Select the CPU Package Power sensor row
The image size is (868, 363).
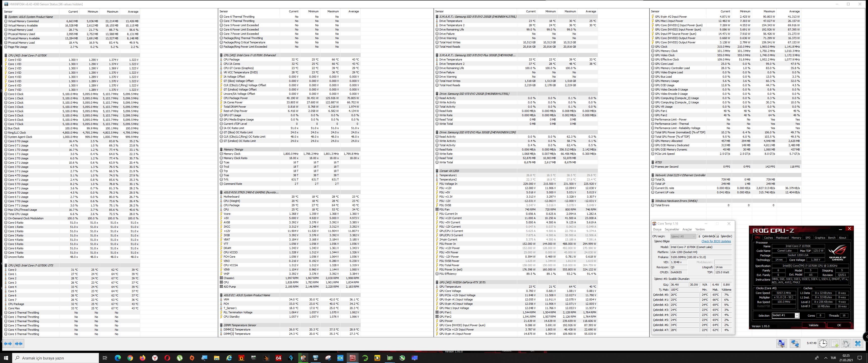pyautogui.click(x=290, y=98)
